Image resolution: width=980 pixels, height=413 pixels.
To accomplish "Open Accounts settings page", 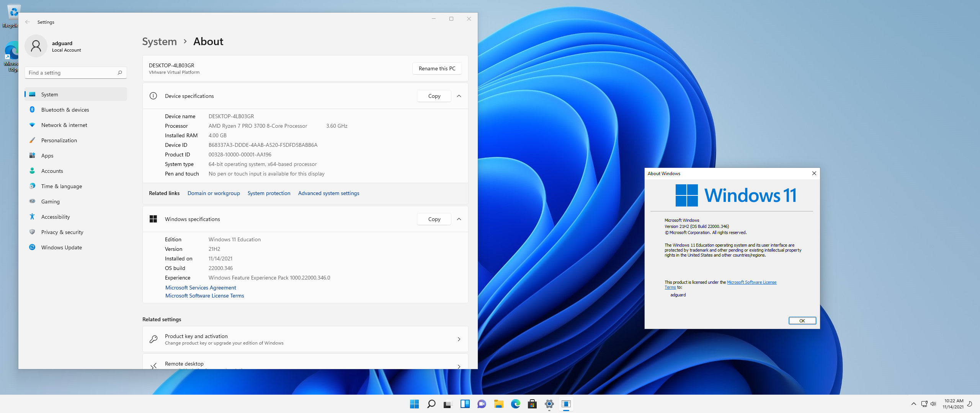I will click(x=76, y=171).
